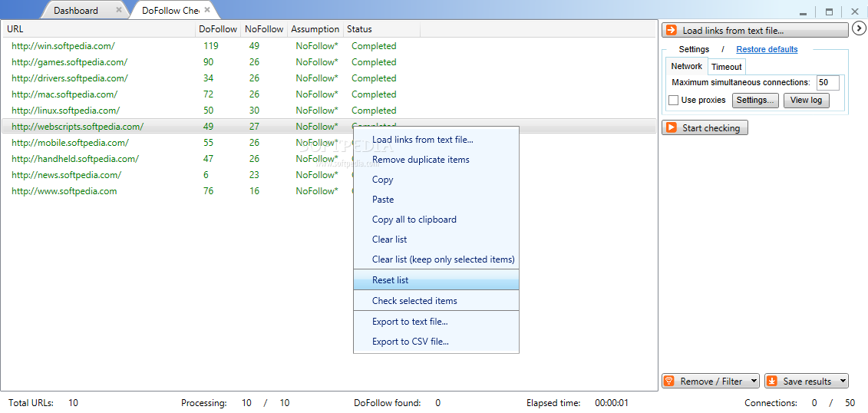Click the orange play icon on Start checking
This screenshot has width=868, height=413.
[671, 128]
